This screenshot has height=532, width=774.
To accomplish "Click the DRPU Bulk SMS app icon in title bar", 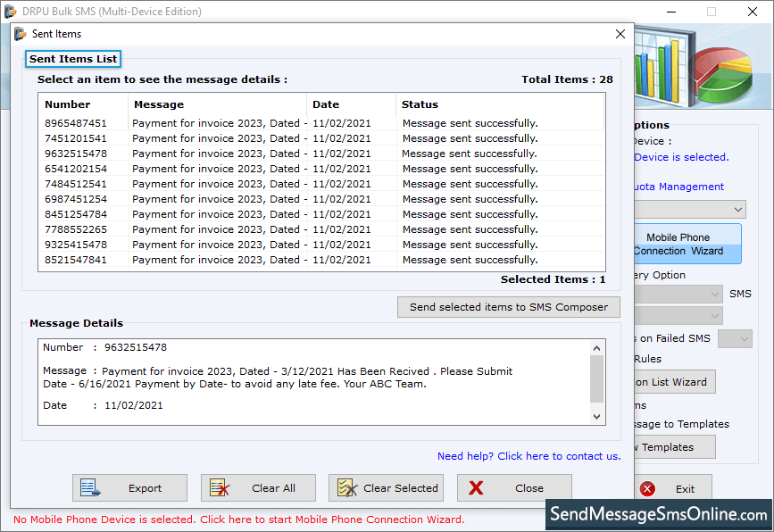I will tap(11, 11).
